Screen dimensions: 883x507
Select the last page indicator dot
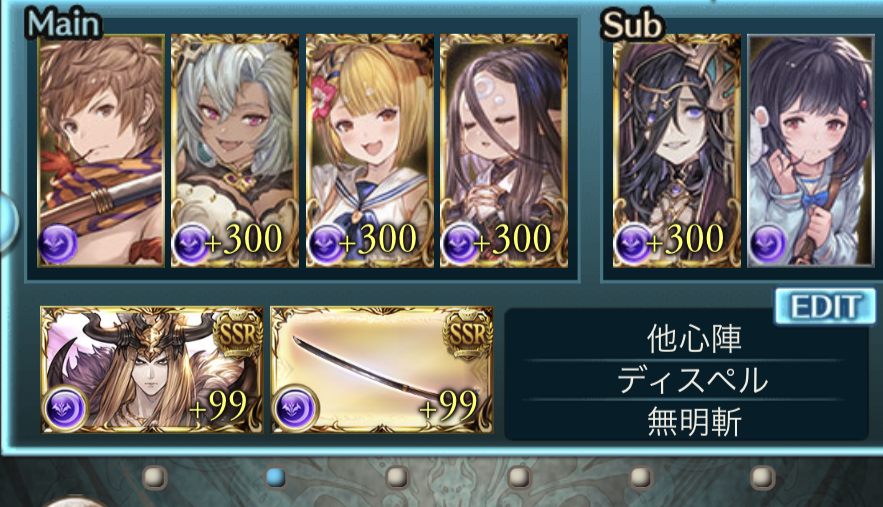click(x=762, y=478)
